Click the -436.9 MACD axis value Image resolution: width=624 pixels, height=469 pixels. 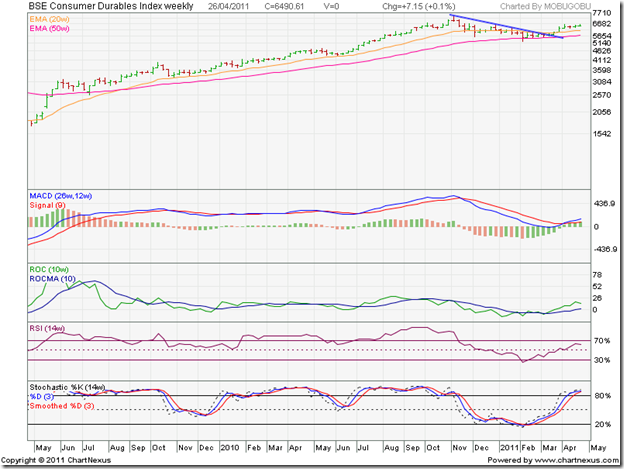(x=605, y=249)
